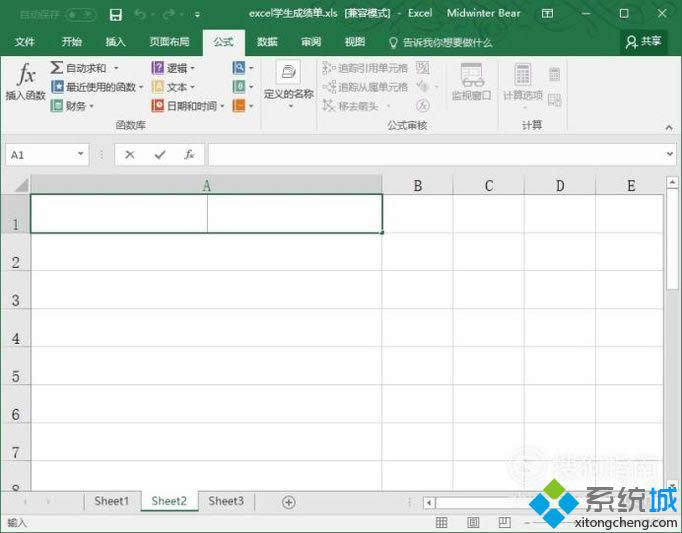This screenshot has width=682, height=533.
Task: Open the Customize Quick Access Toolbar dropdown
Action: click(x=197, y=15)
